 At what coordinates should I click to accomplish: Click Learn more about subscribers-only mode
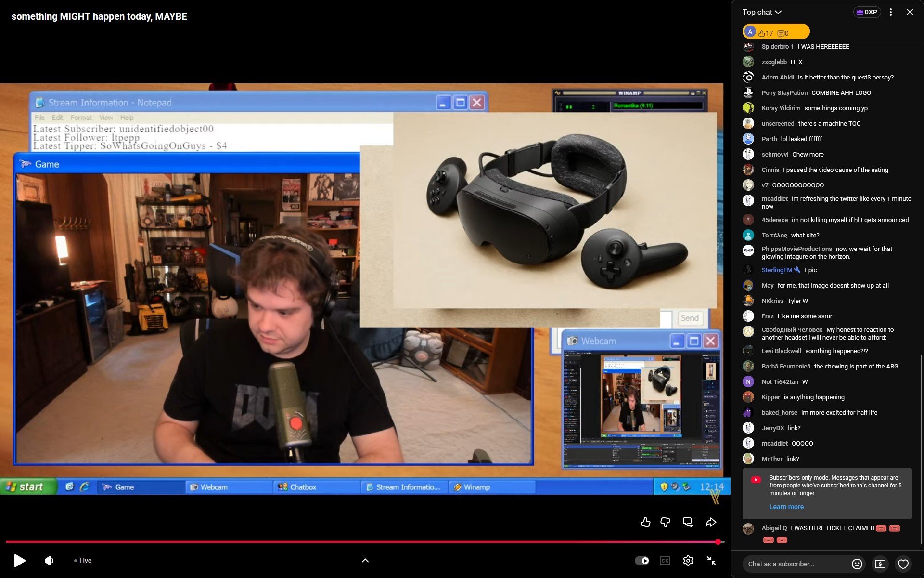click(786, 507)
